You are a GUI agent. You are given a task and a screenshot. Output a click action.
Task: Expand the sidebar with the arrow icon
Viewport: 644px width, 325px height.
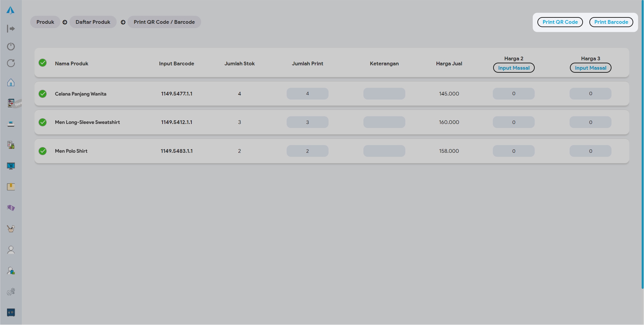(x=11, y=29)
